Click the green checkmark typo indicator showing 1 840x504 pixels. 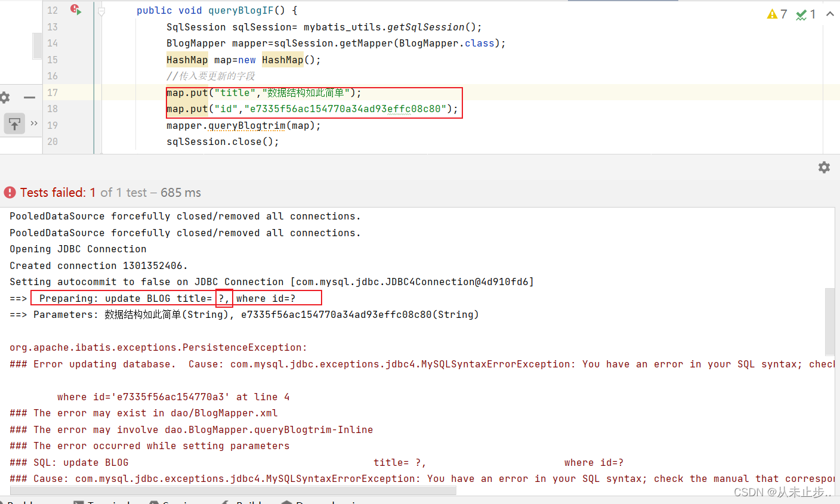click(806, 14)
